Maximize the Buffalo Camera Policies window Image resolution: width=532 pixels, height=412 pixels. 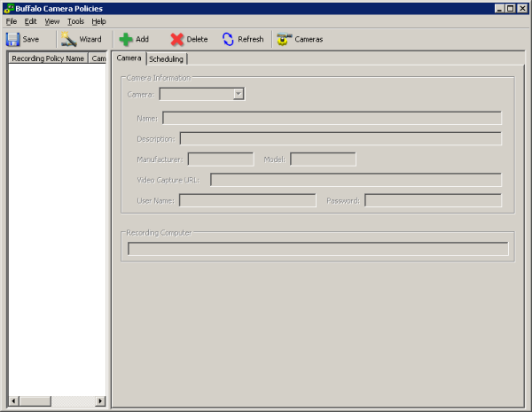click(511, 9)
